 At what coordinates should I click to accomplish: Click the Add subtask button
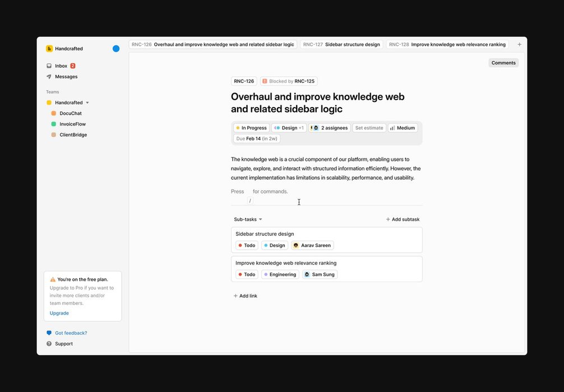[x=403, y=220]
